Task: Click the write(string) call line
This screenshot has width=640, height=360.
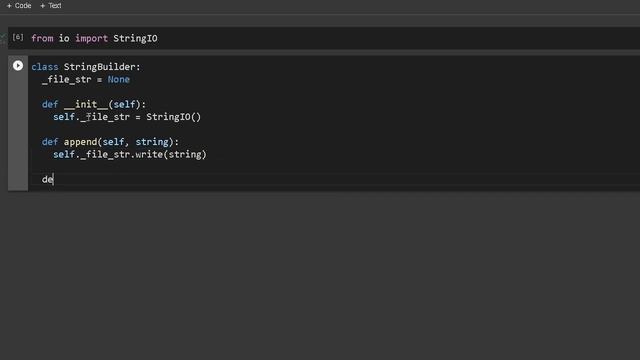Action: pyautogui.click(x=130, y=155)
